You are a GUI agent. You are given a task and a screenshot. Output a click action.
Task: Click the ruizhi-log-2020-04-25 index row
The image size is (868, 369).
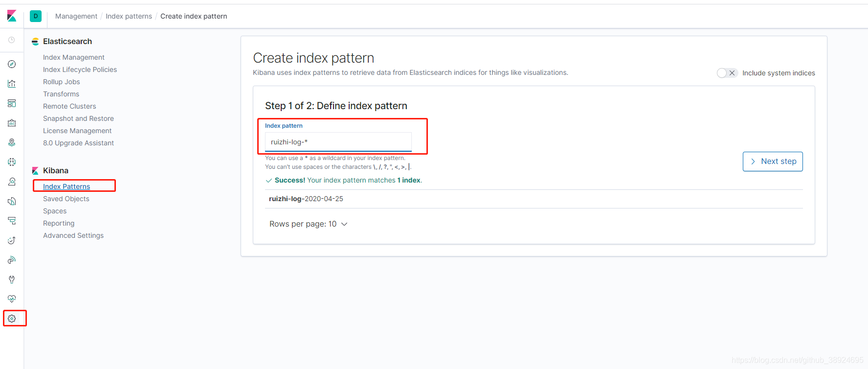coord(534,199)
